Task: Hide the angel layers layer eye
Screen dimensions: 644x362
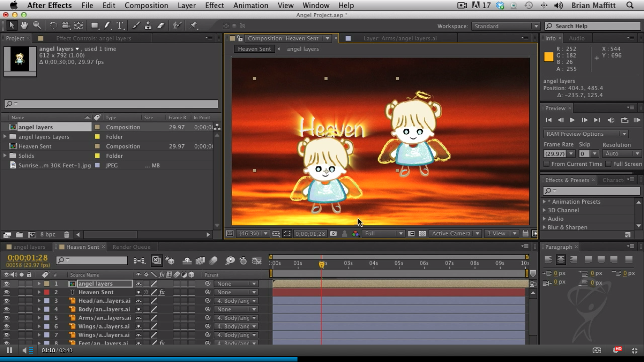Action: (7, 284)
